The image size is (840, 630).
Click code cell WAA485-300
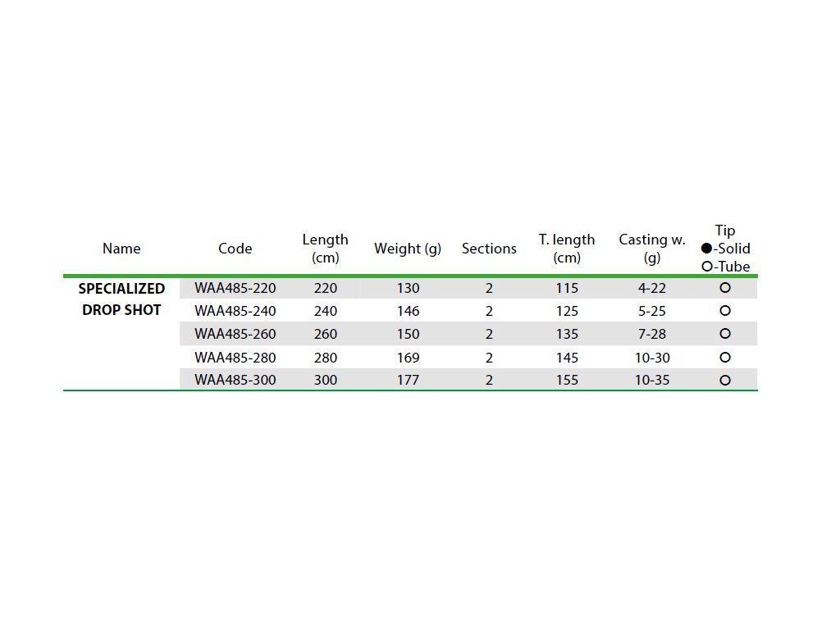pyautogui.click(x=235, y=381)
